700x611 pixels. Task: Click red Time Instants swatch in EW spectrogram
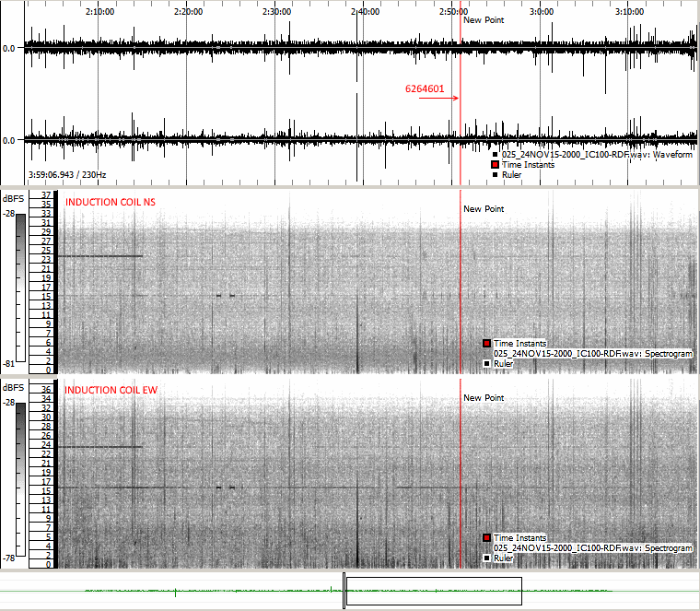(487, 538)
